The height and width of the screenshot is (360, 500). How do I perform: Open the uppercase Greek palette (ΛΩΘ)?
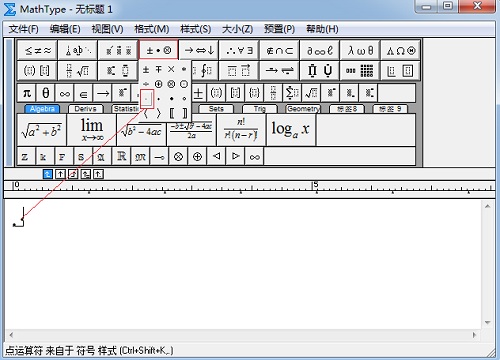click(x=401, y=50)
